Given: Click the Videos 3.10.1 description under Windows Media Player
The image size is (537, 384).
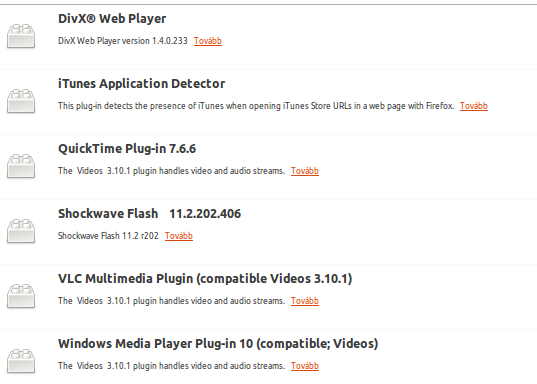Looking at the screenshot, I should tap(171, 366).
